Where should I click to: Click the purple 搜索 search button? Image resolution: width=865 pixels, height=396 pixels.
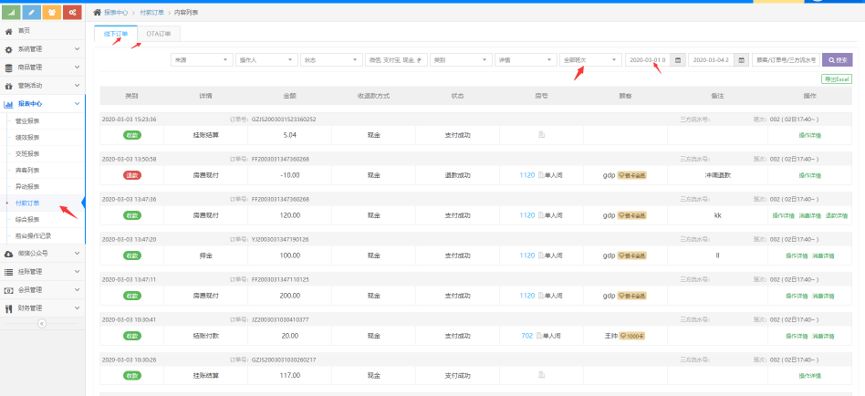pos(837,60)
